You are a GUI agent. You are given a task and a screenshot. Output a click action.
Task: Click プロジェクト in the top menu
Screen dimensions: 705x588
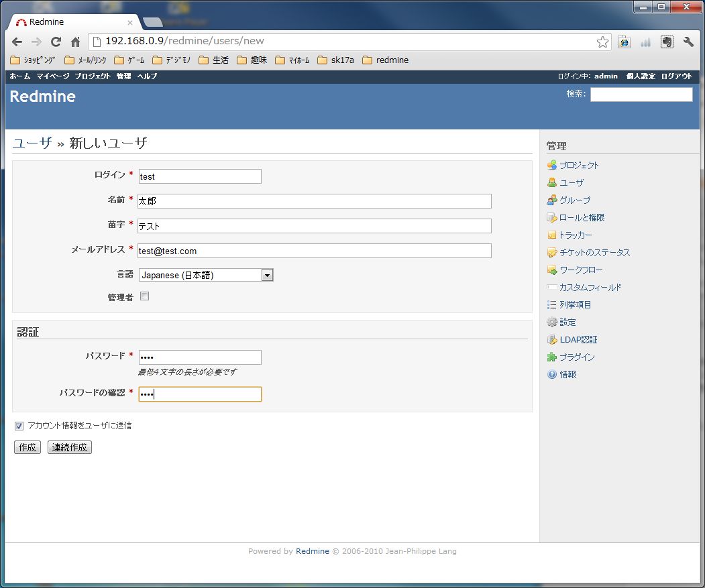click(x=93, y=76)
